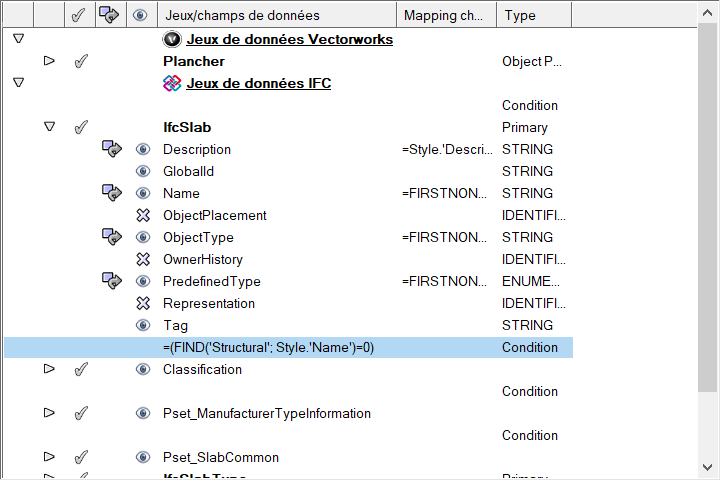Click the IFC logo icon
720x480 pixels.
pos(172,83)
